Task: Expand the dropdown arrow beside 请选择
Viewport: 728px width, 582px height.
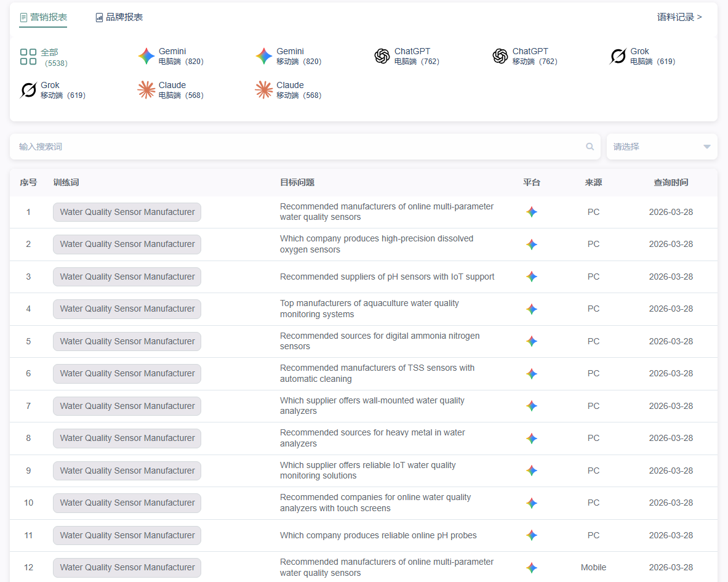Action: click(x=706, y=147)
